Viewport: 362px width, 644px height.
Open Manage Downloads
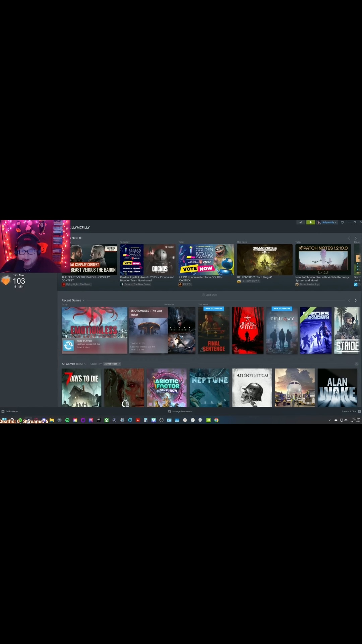(180, 411)
